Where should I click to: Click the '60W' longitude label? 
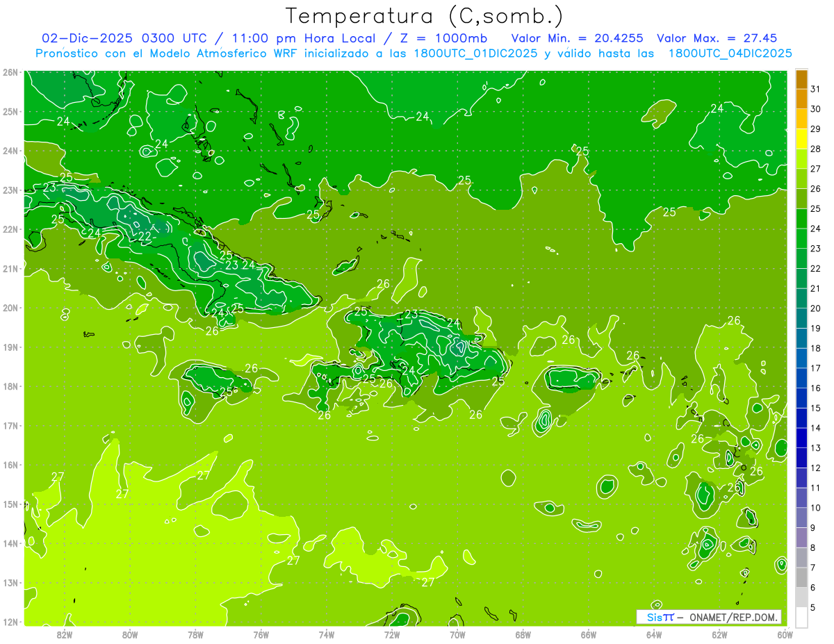(x=785, y=634)
